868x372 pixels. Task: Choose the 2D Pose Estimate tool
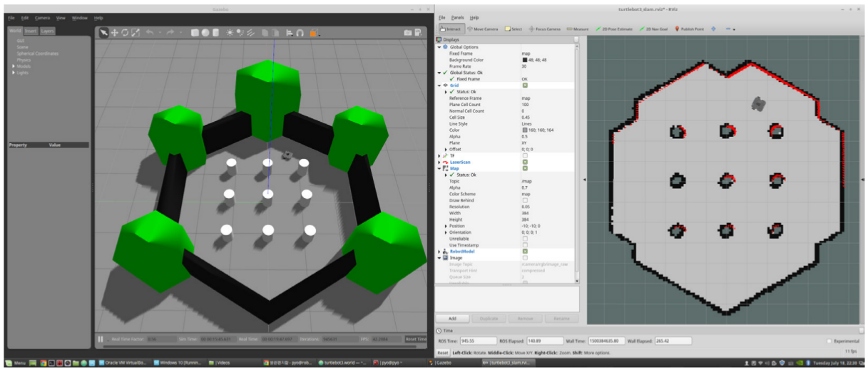click(x=613, y=29)
